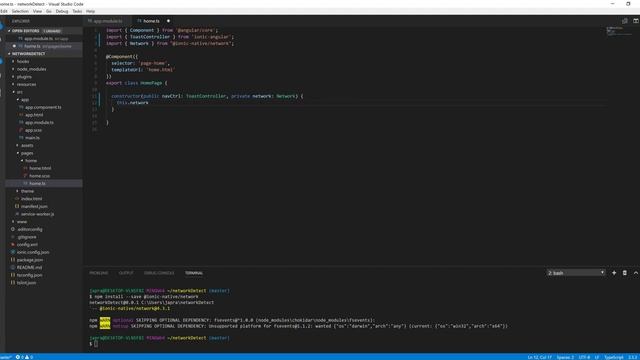Image resolution: width=640 pixels, height=360 pixels.
Task: Switch to the DEBUG CONSOLE panel tab
Action: click(x=159, y=273)
